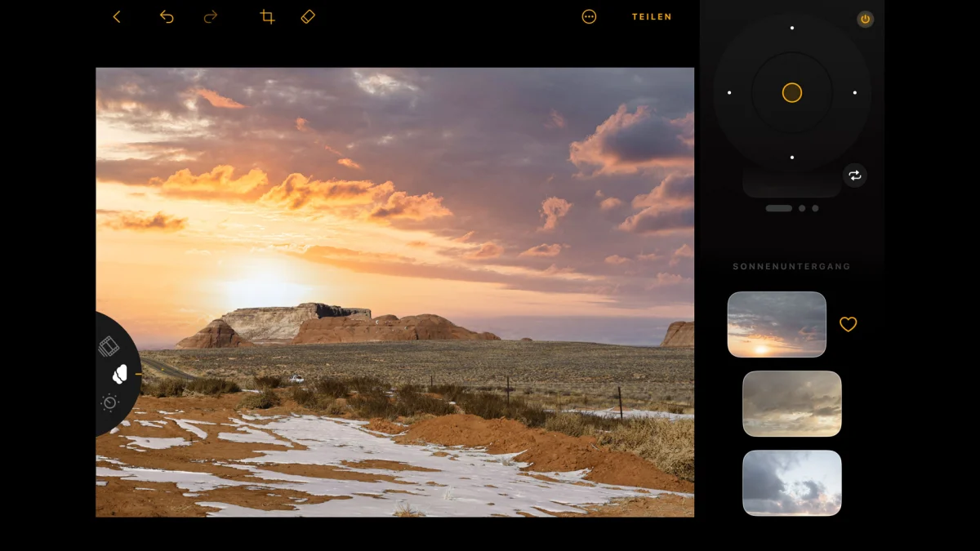Select the film strip tool in wheel
The width and height of the screenshot is (980, 551).
109,347
